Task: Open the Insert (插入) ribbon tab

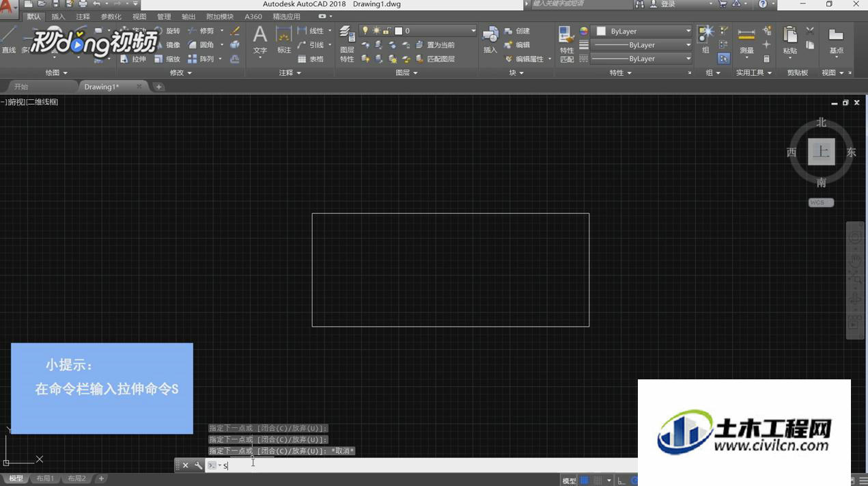Action: click(58, 16)
